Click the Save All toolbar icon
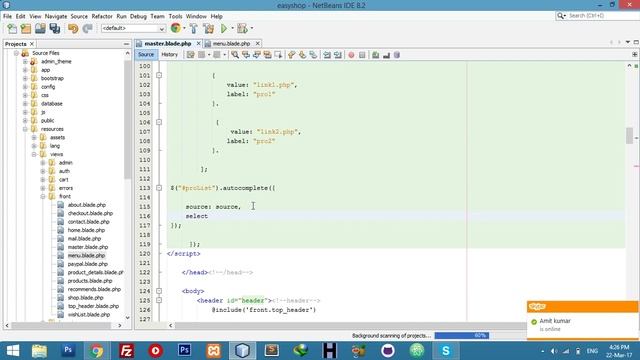Screen dimensions: 640x360 pos(55,29)
